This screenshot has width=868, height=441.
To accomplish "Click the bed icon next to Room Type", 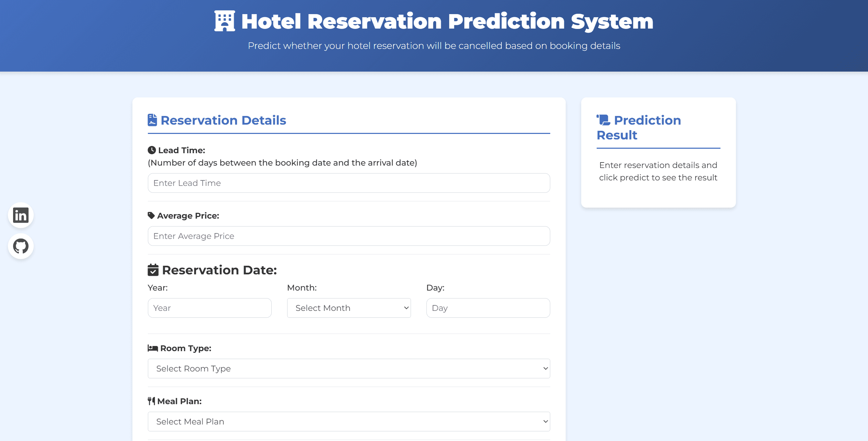I will point(152,348).
